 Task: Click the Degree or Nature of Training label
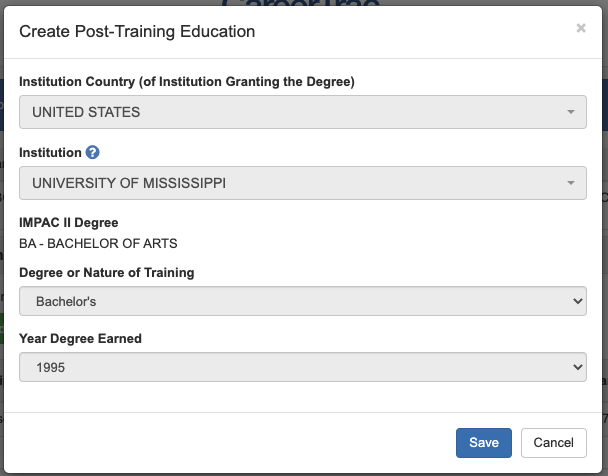coord(107,272)
